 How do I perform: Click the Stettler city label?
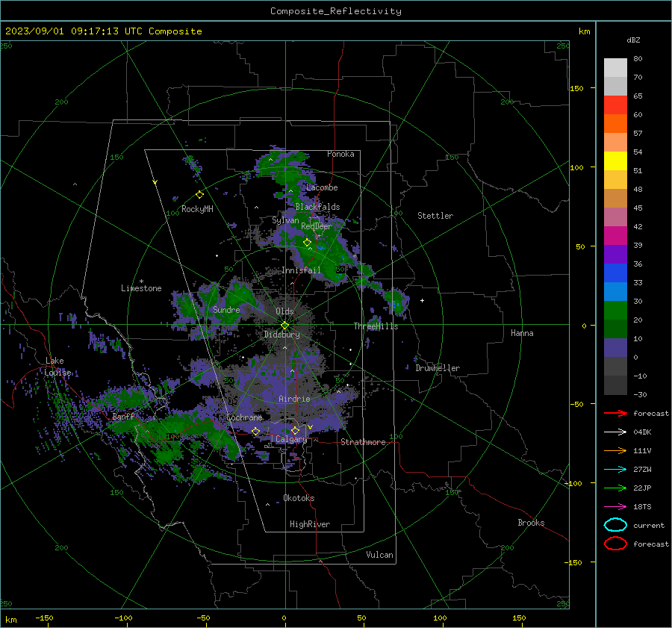click(x=435, y=216)
